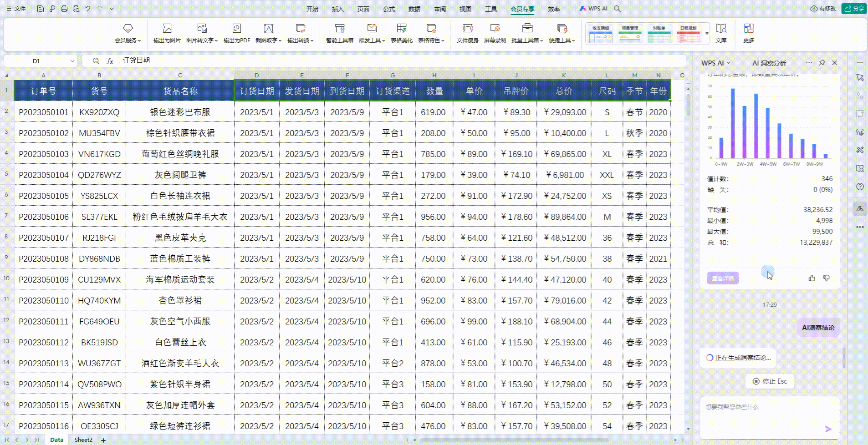Click 查看详情 button in AI card

723,278
